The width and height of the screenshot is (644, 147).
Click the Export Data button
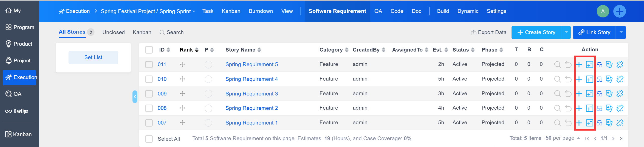488,33
